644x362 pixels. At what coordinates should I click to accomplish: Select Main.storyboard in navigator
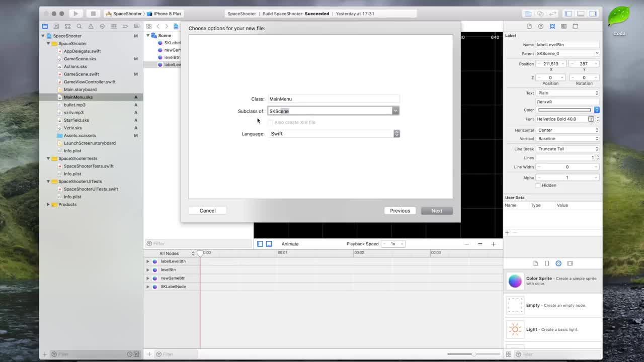point(80,89)
